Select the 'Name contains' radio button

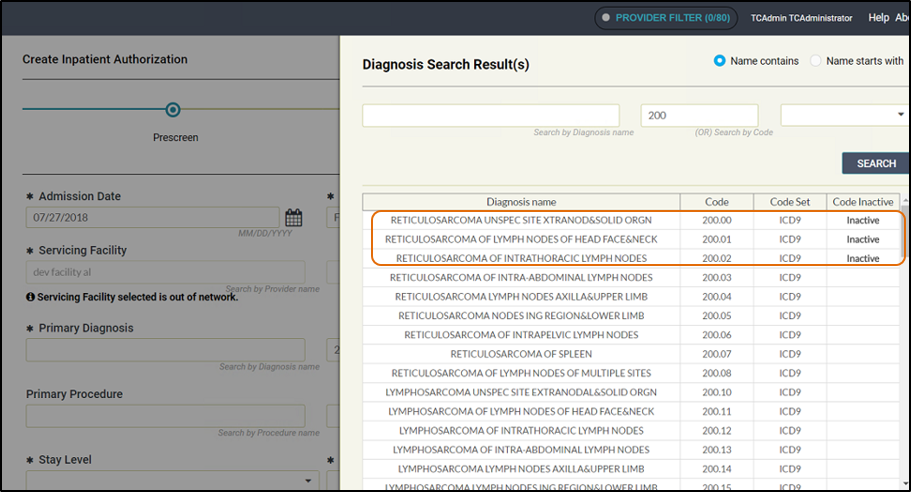point(719,61)
